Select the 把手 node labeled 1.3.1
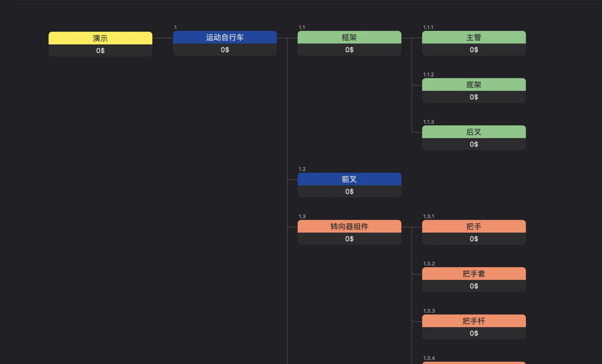Screen dimensions: 602x364 (474, 226)
